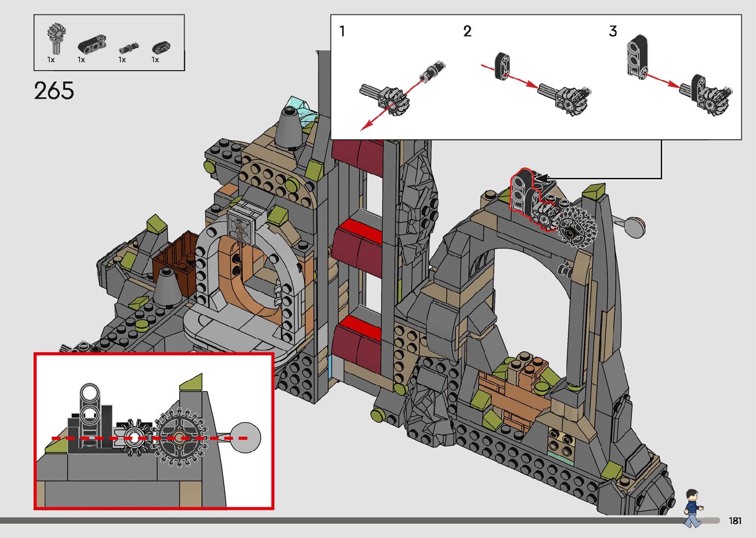Click the large step number 265
This screenshot has width=756, height=538.
[54, 91]
